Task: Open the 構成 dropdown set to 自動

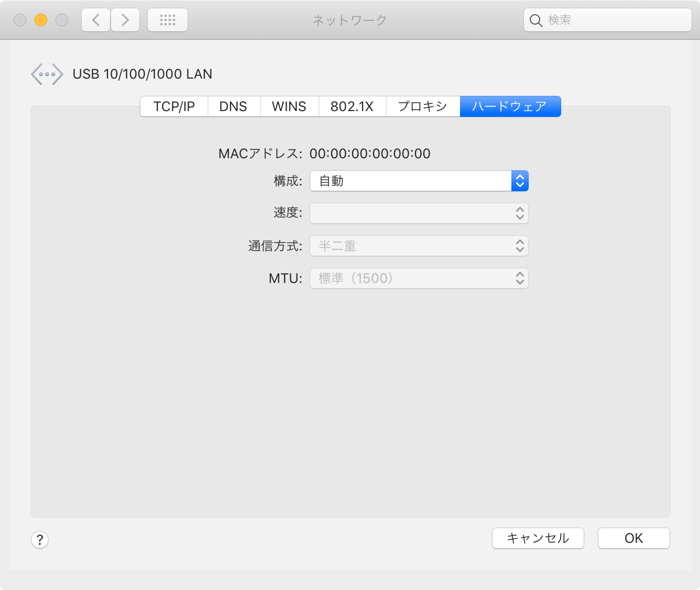Action: click(x=419, y=181)
